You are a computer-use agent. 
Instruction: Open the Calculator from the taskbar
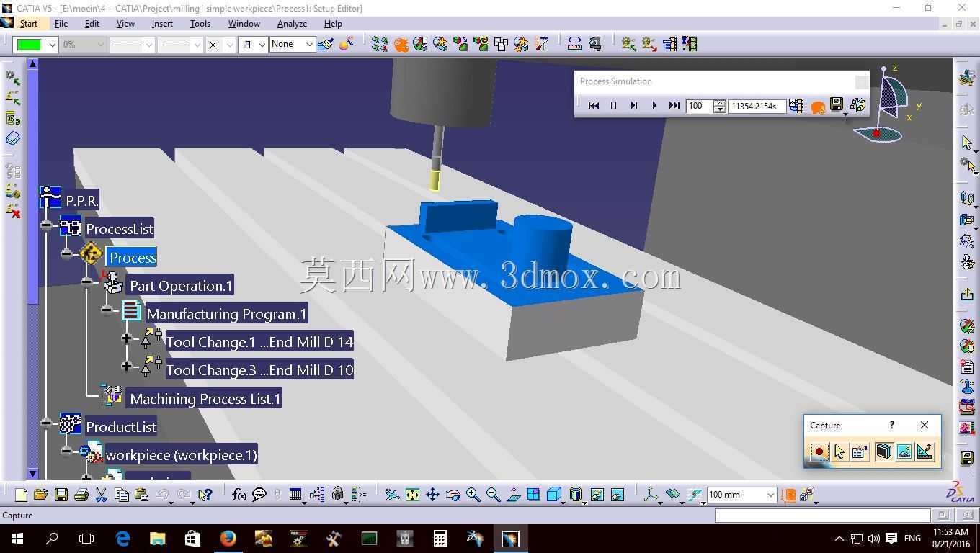click(x=440, y=538)
